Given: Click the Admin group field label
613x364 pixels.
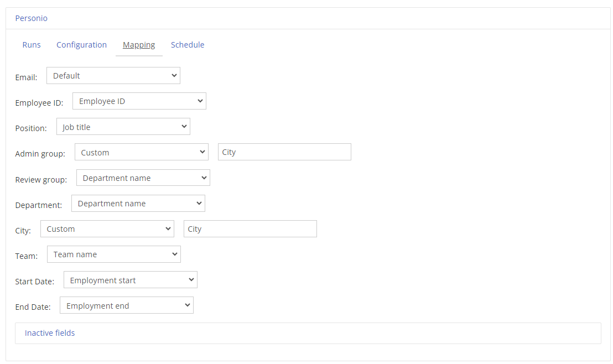Looking at the screenshot, I should (x=40, y=154).
